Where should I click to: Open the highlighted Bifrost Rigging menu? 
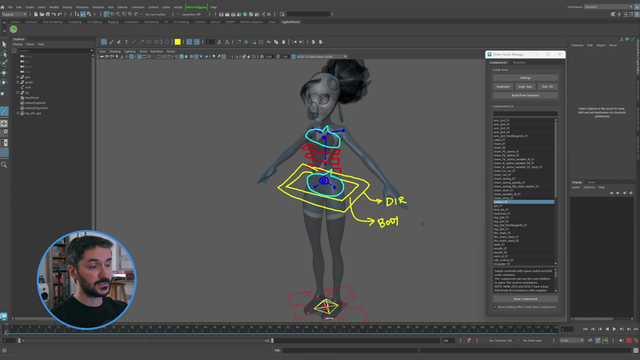point(196,7)
